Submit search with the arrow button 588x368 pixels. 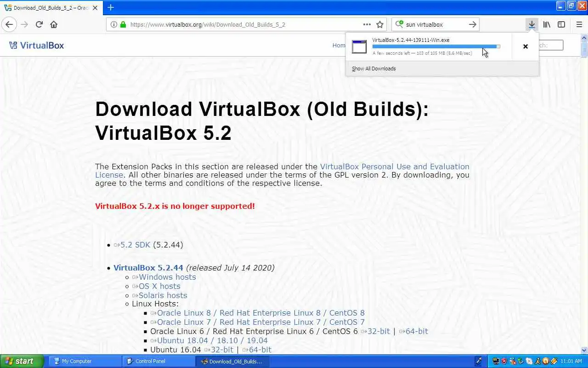tap(472, 24)
